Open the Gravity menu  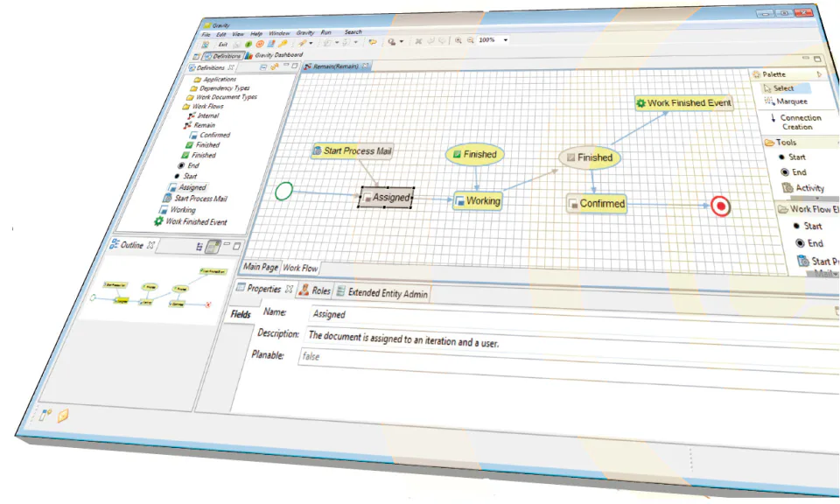coord(305,32)
